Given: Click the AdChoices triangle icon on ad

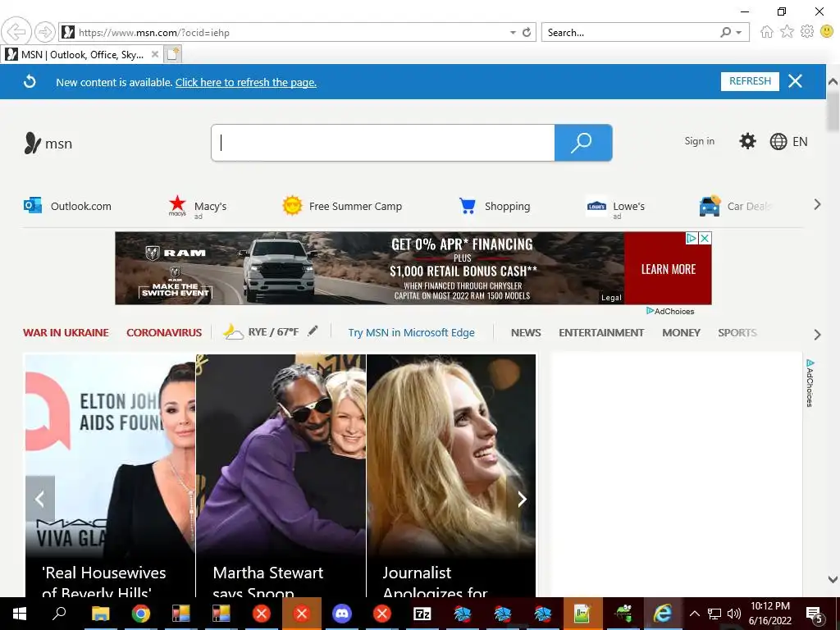Looking at the screenshot, I should (692, 239).
